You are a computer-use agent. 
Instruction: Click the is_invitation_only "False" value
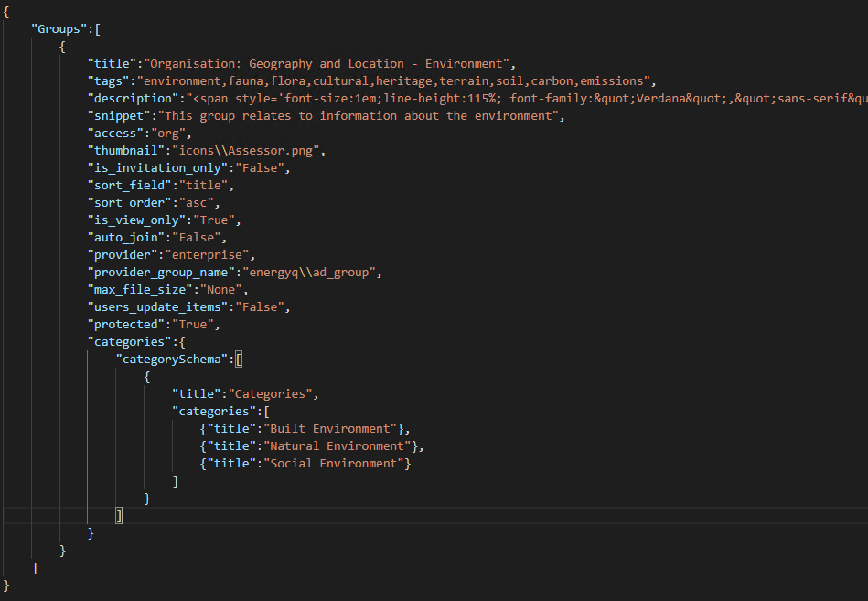(x=260, y=168)
